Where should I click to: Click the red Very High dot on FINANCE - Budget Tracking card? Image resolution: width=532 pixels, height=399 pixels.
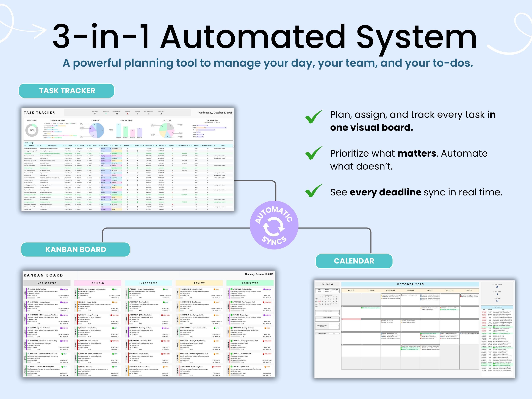[x=111, y=315]
